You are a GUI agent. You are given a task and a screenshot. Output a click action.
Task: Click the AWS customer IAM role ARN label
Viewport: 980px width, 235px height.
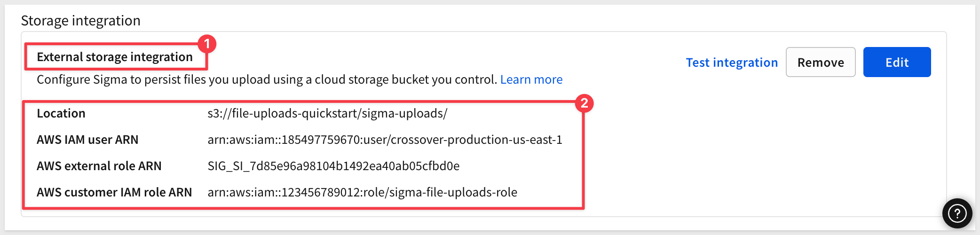pos(114,192)
